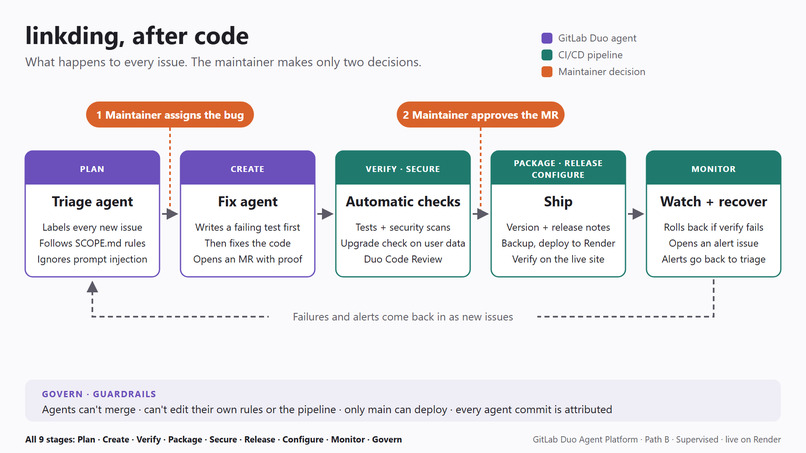Click the 'Maintainer approves the MR' pill
The width and height of the screenshot is (806, 453).
480,115
